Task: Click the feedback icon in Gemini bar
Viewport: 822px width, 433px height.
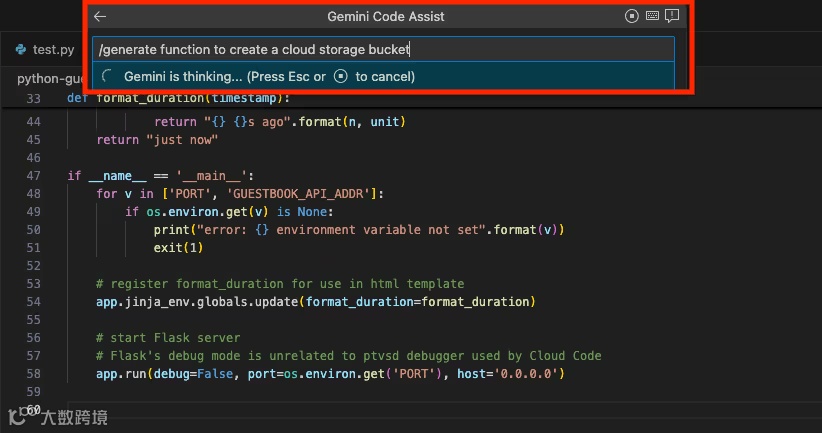Action: (672, 16)
